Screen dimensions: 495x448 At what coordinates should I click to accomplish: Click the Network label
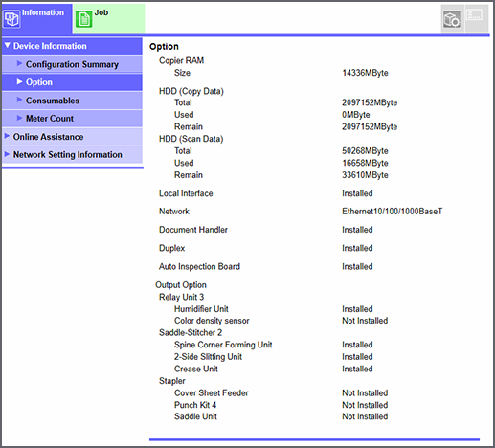pos(174,212)
